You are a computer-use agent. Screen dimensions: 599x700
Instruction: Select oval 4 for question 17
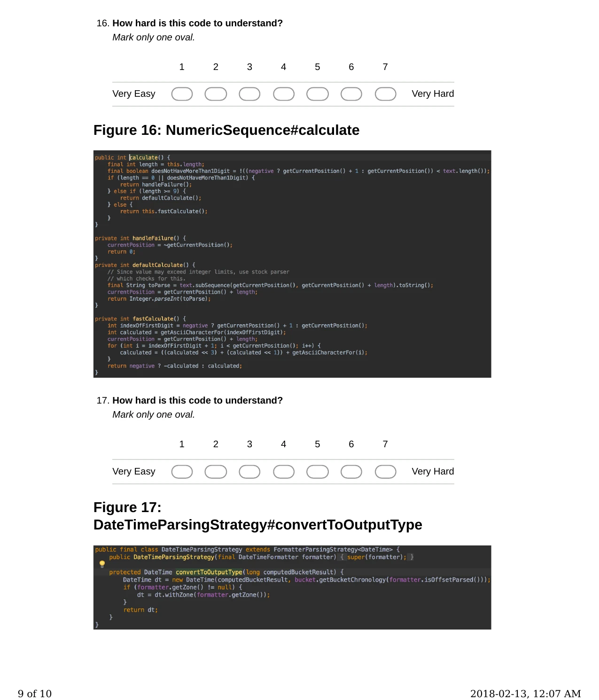pos(284,472)
